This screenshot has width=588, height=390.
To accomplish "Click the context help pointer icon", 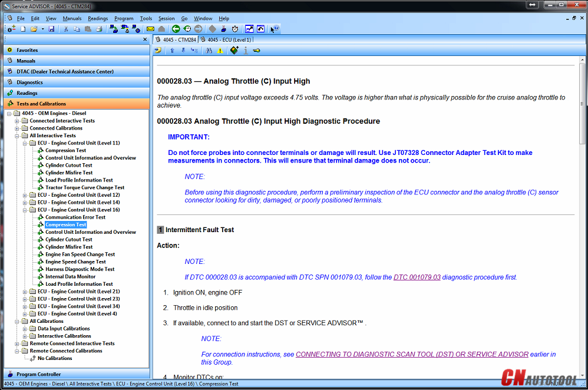I will (275, 29).
